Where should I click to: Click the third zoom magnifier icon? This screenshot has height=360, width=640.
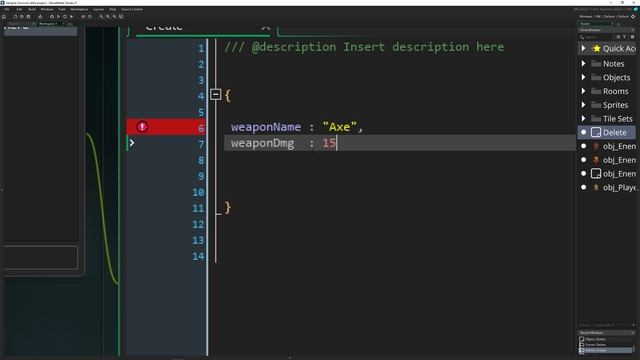pyautogui.click(x=114, y=16)
